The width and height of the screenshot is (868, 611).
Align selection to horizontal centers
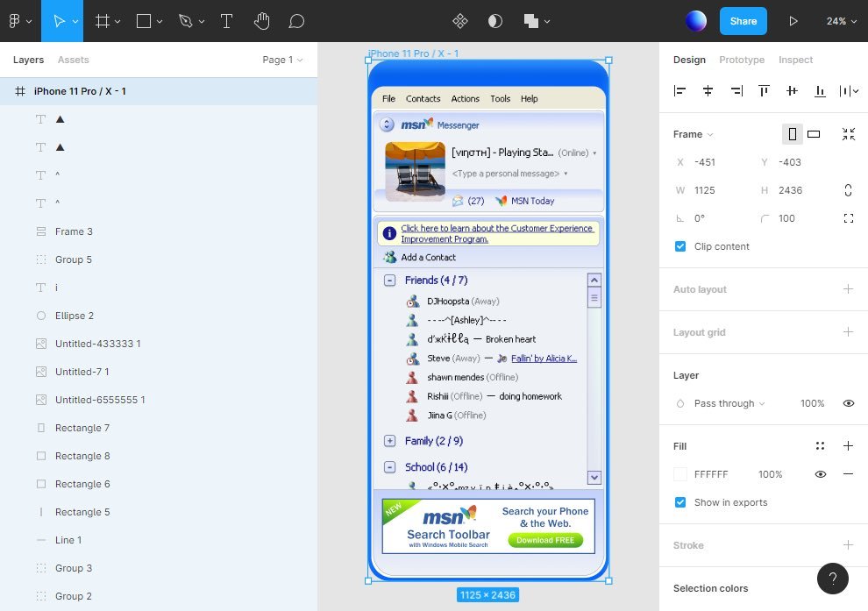point(708,90)
